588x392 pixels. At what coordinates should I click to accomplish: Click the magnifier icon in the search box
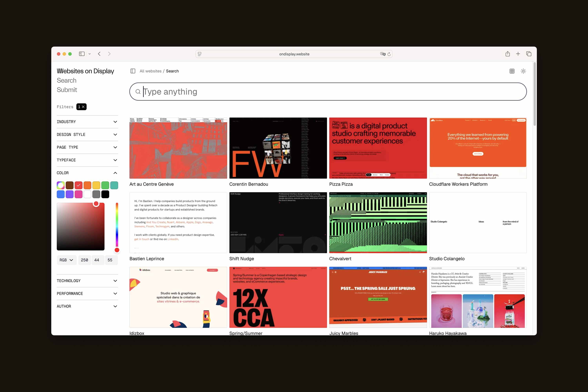point(138,92)
